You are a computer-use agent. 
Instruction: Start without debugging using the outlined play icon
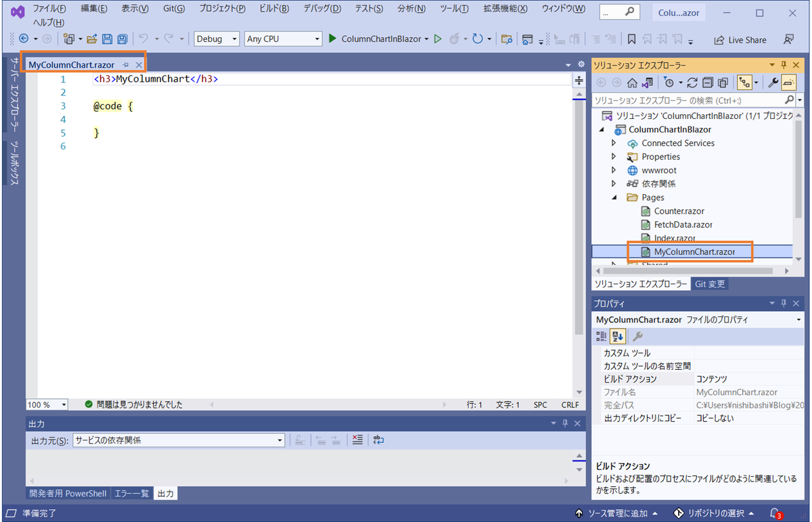(x=438, y=39)
